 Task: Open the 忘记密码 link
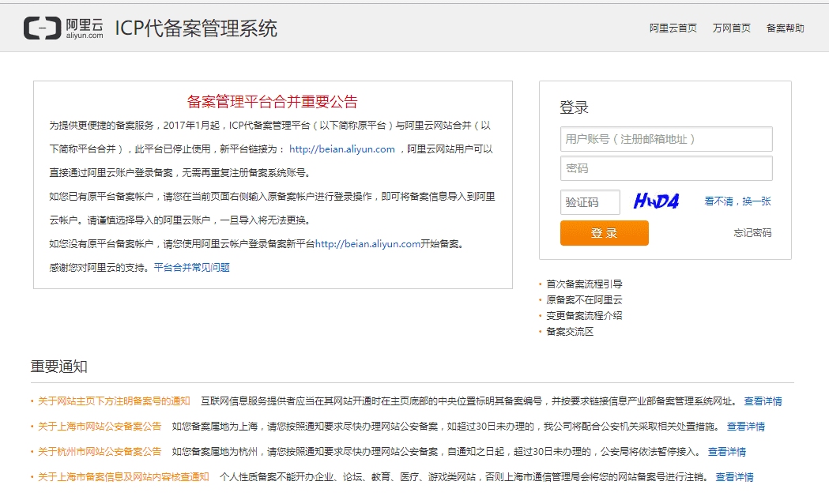(x=752, y=233)
